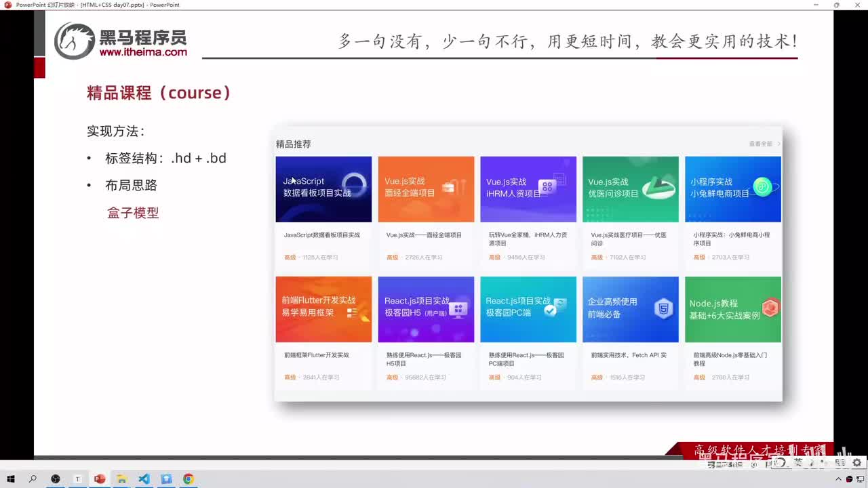Screen dimensions: 868x488
Task: Click the 2703人在学习 learner count
Action: [x=730, y=258]
